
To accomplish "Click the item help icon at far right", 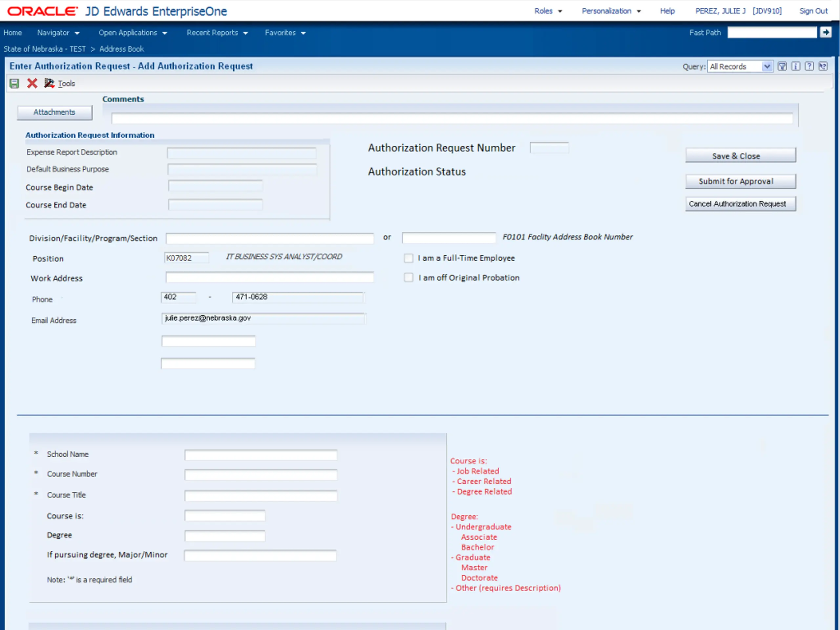I will click(x=823, y=67).
